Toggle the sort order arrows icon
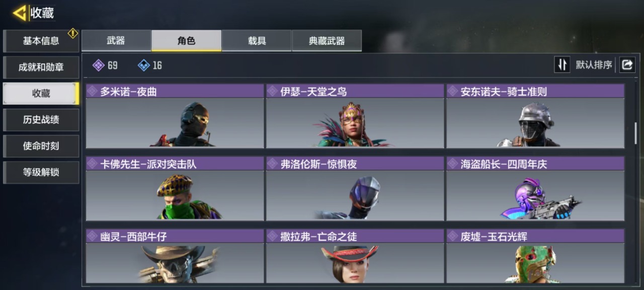Screen dimensions: 644x290 [562, 64]
